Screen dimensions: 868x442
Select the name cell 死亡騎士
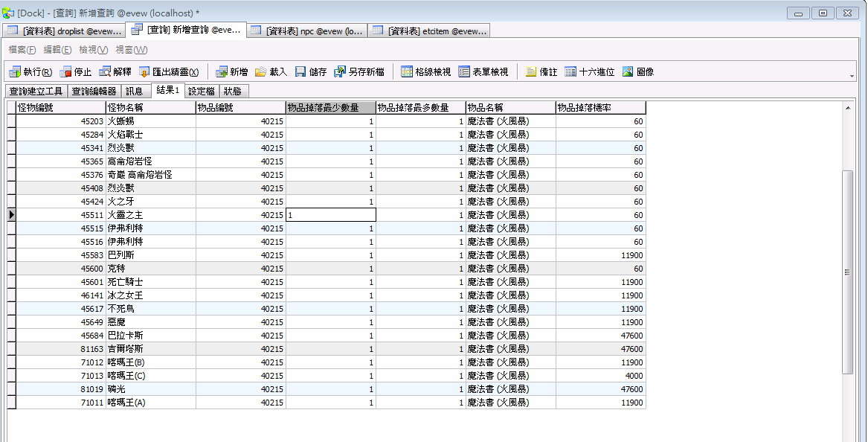click(150, 282)
